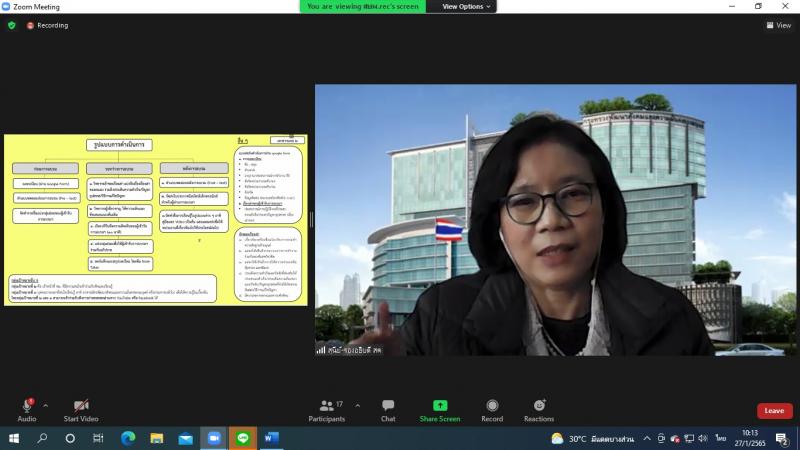The height and width of the screenshot is (450, 800).
Task: Click the red Leave button
Action: click(x=774, y=411)
